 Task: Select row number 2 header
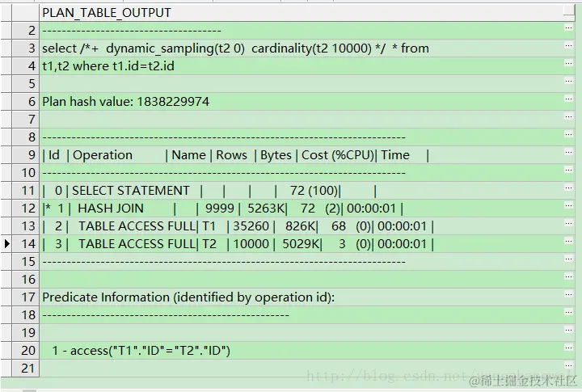[25, 31]
